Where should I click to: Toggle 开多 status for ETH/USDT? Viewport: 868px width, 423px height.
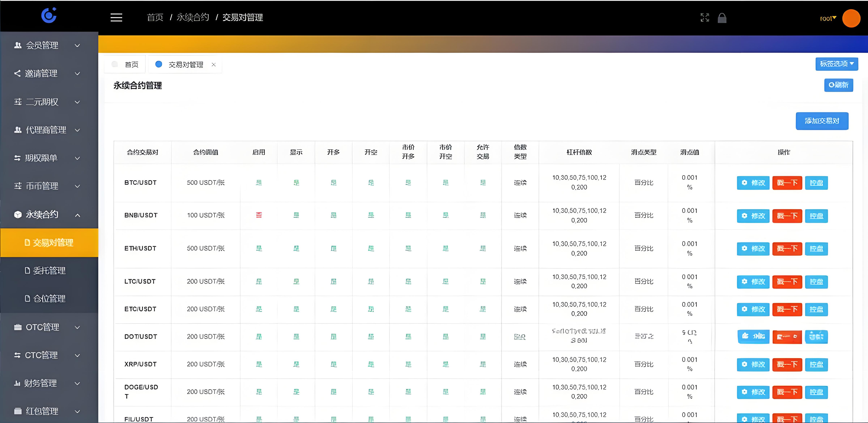pos(334,248)
